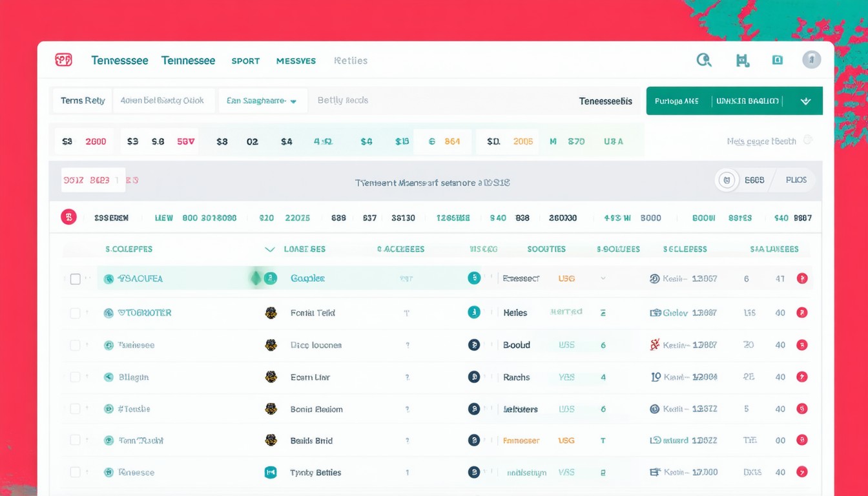The image size is (868, 496).
Task: Click the PLIOS button
Action: (x=796, y=181)
